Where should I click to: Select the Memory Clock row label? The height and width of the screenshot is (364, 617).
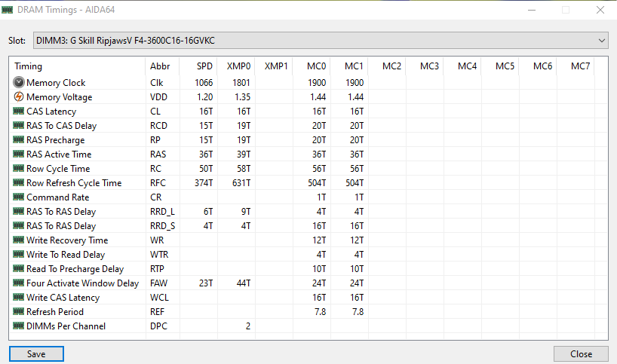click(56, 83)
